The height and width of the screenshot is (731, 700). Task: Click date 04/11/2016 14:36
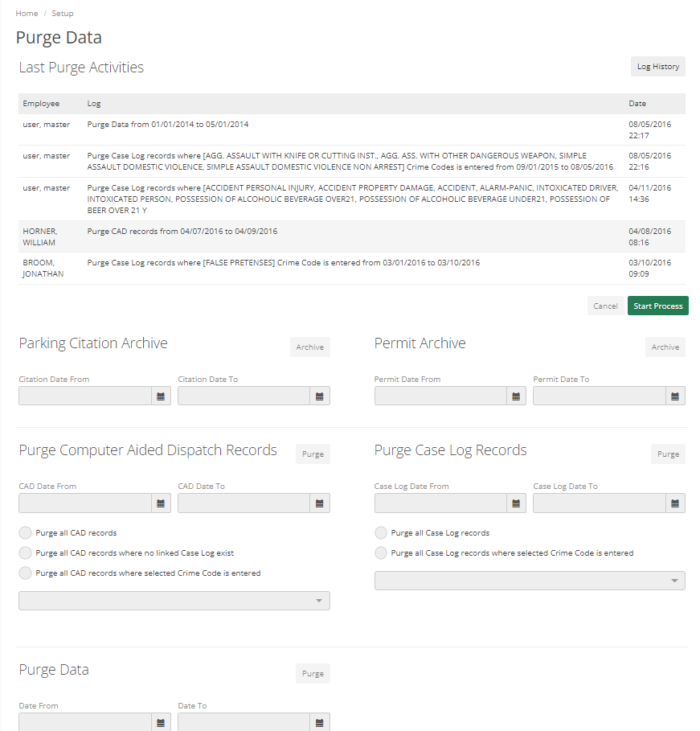pyautogui.click(x=649, y=194)
